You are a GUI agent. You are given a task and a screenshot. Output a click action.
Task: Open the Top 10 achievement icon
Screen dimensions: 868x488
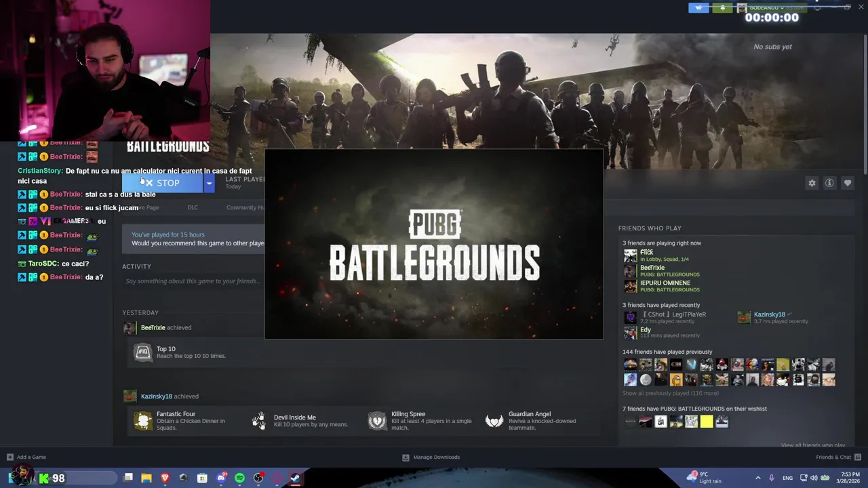[142, 352]
